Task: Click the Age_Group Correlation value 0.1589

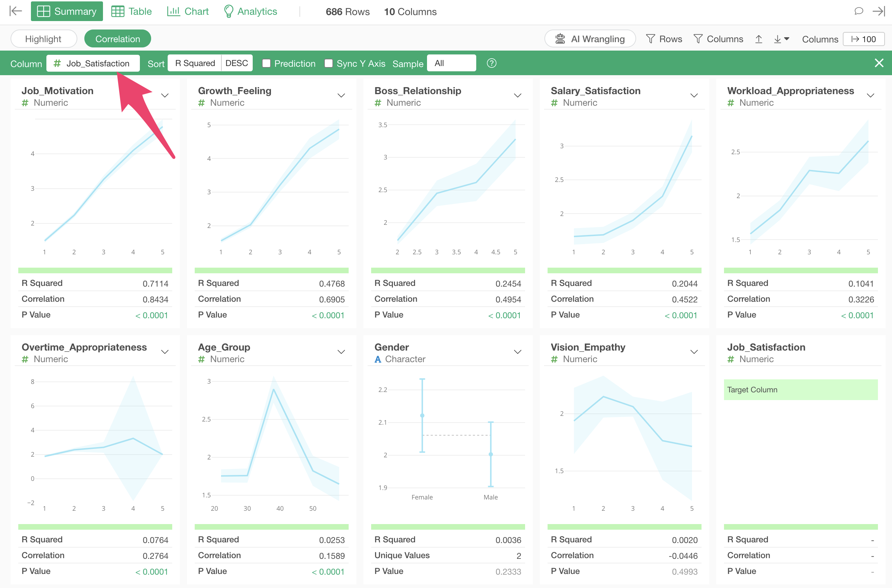Action: point(331,556)
